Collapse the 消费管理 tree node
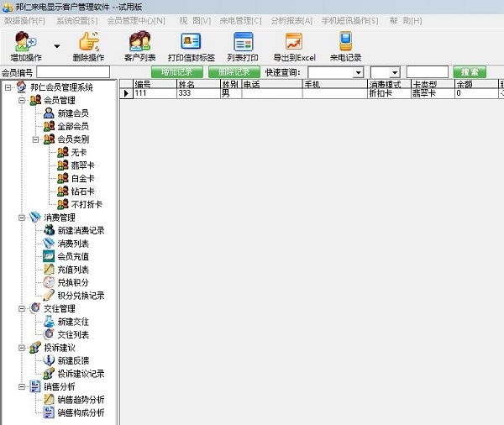Screen dimensions: 504x425 pos(22,218)
